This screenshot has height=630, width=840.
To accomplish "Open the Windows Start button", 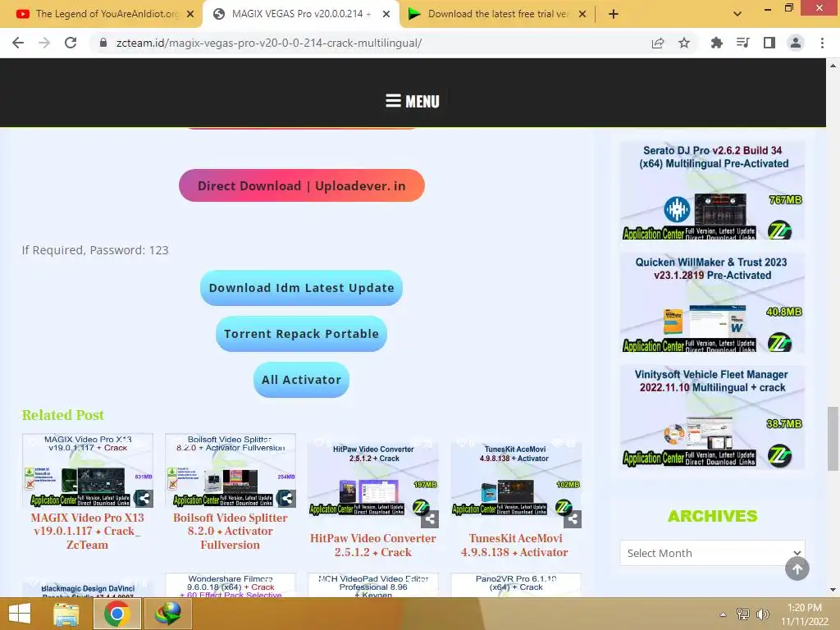I will 20,614.
